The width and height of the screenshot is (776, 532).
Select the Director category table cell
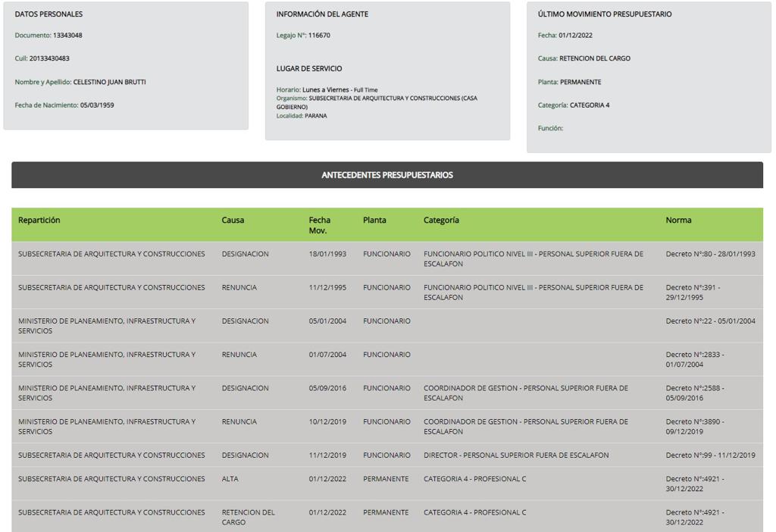tap(516, 455)
